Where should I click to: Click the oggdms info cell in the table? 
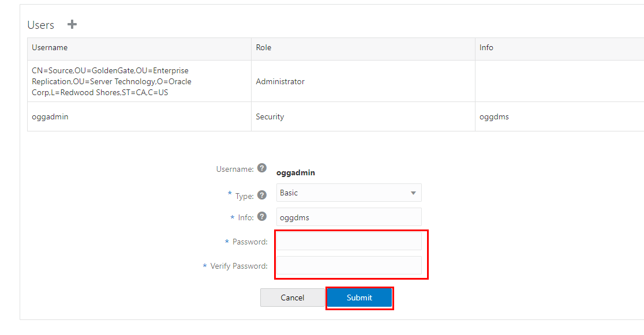pyautogui.click(x=494, y=117)
